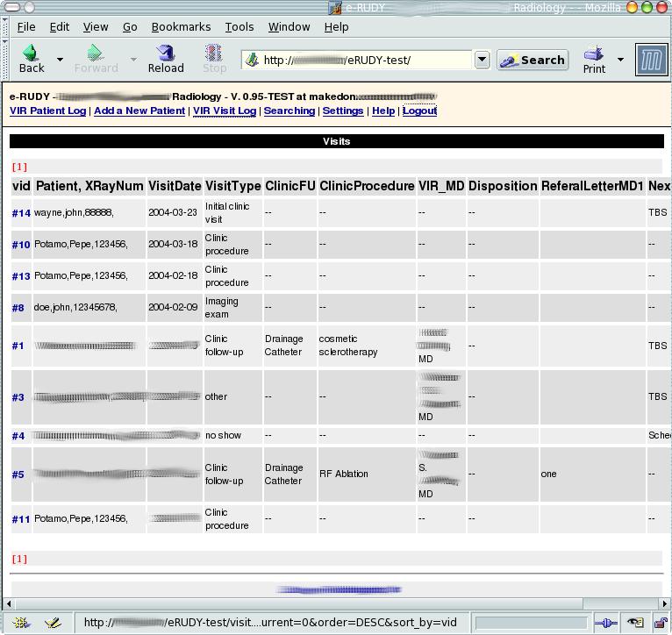The height and width of the screenshot is (635, 672).
Task: Open the Settings link
Action: tap(343, 111)
